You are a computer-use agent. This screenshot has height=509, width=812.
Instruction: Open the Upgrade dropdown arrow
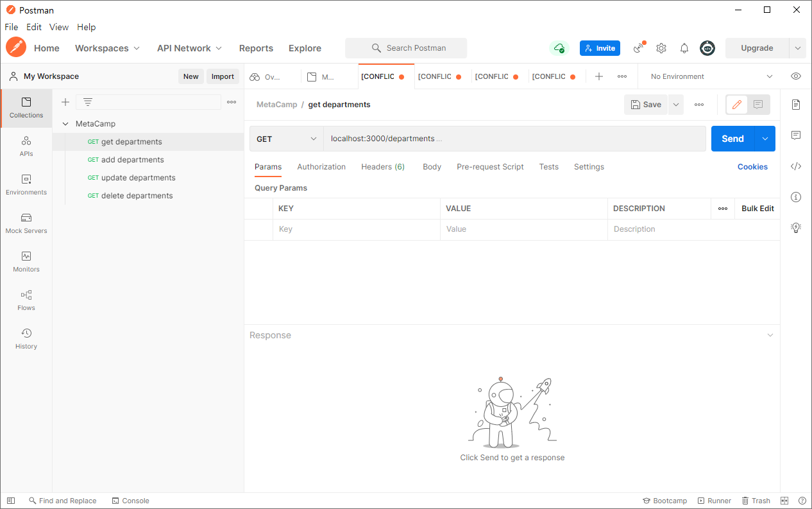coord(797,48)
